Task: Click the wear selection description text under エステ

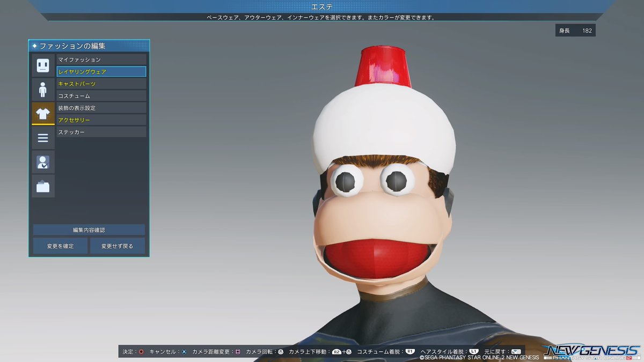Action: (x=321, y=17)
